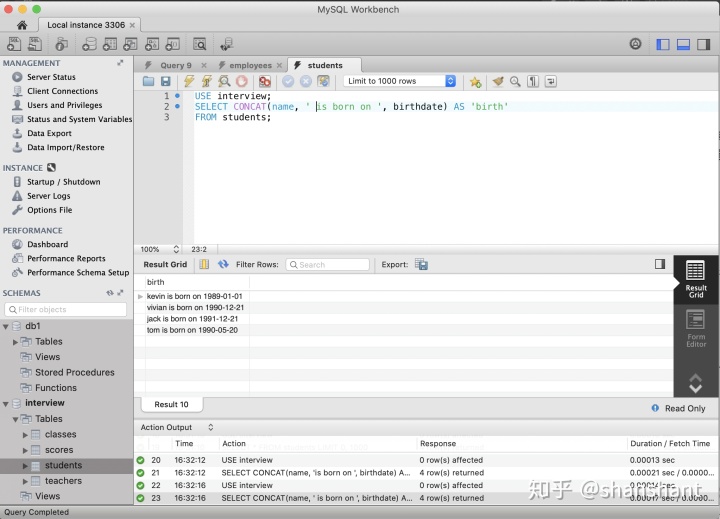720x519 pixels.
Task: Expand the teachers table node
Action: click(25, 481)
